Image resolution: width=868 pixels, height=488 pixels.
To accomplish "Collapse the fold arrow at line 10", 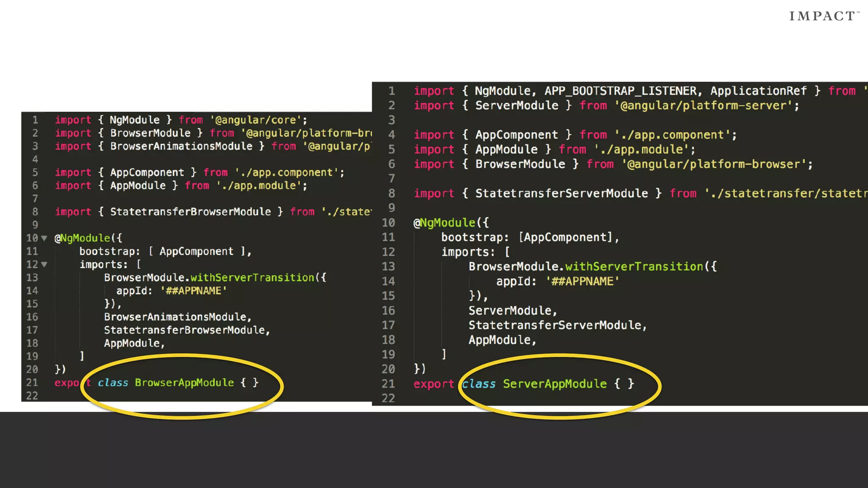I will [x=44, y=238].
